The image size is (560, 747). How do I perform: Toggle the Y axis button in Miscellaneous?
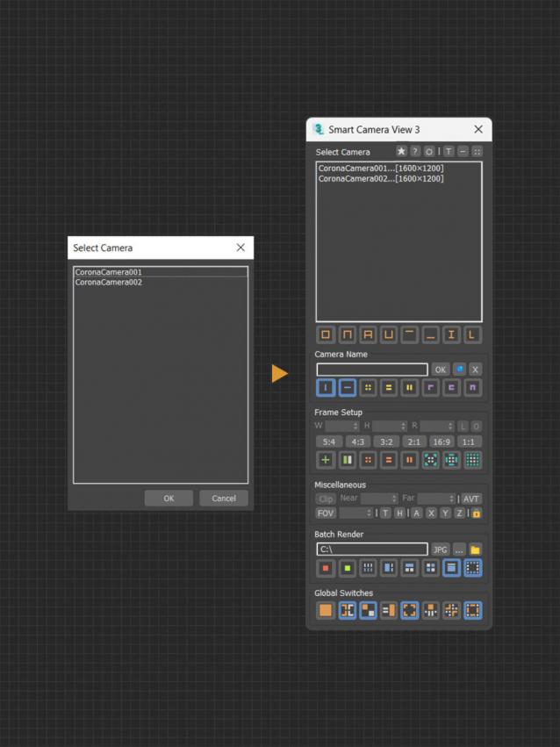(445, 514)
